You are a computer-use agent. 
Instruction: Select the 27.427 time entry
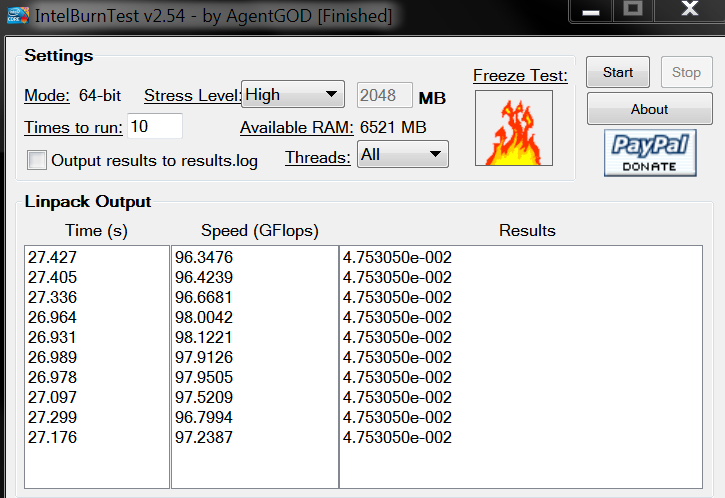click(53, 258)
